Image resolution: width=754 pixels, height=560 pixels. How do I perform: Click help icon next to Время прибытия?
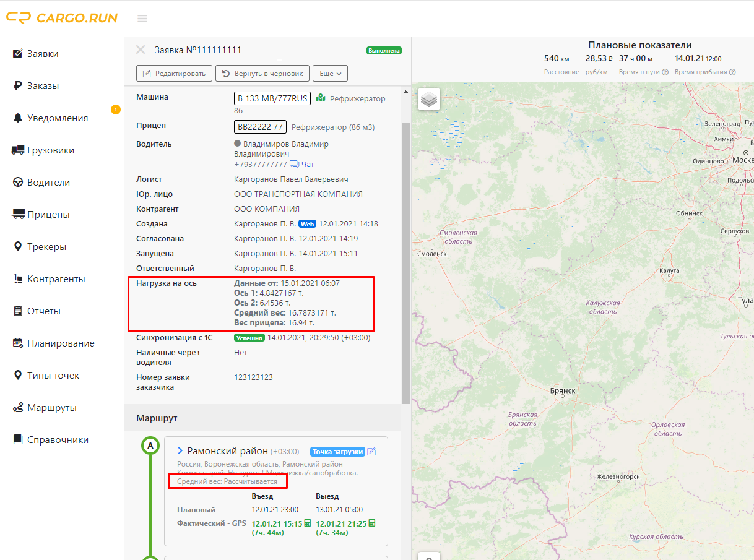pyautogui.click(x=732, y=72)
